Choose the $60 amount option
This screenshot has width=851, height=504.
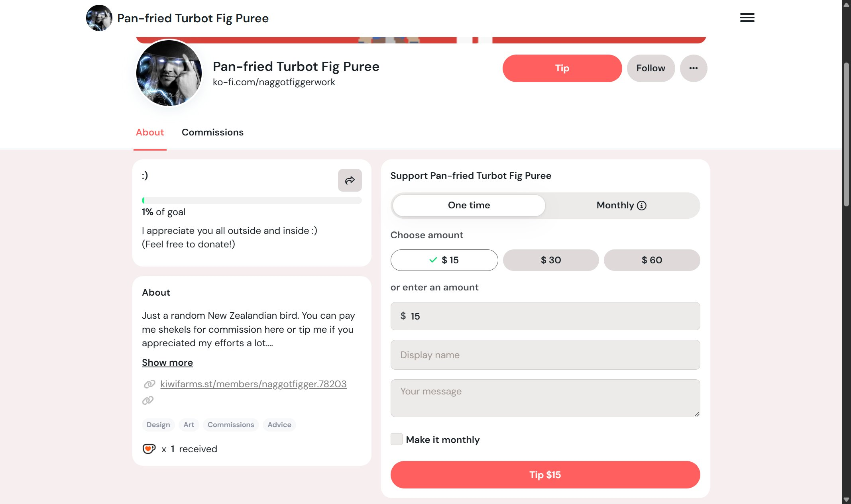click(652, 260)
